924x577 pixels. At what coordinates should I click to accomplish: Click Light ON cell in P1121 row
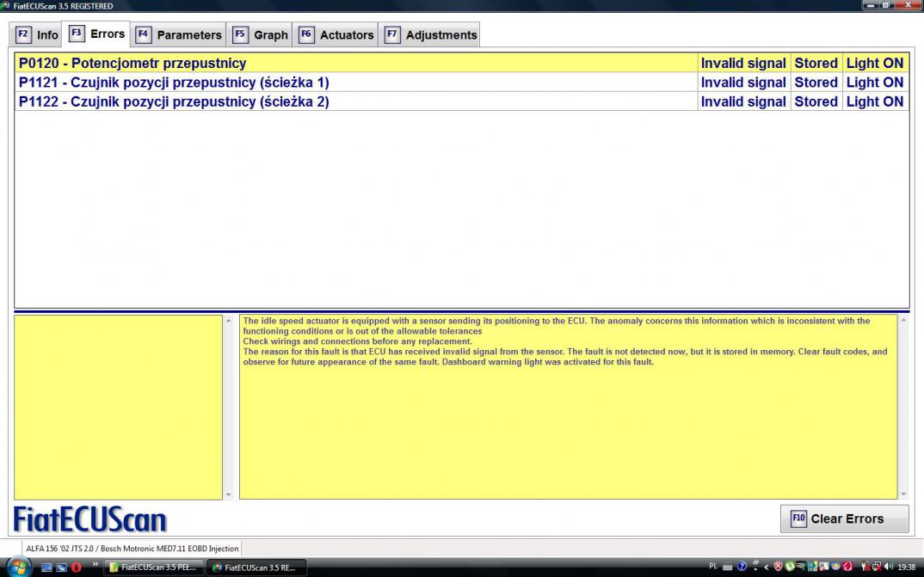[x=875, y=83]
